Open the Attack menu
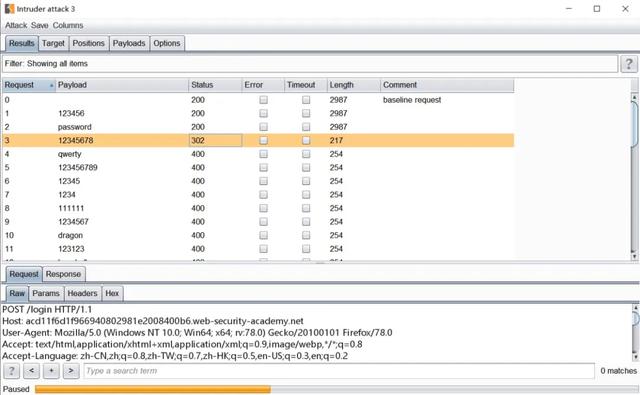 [x=16, y=25]
